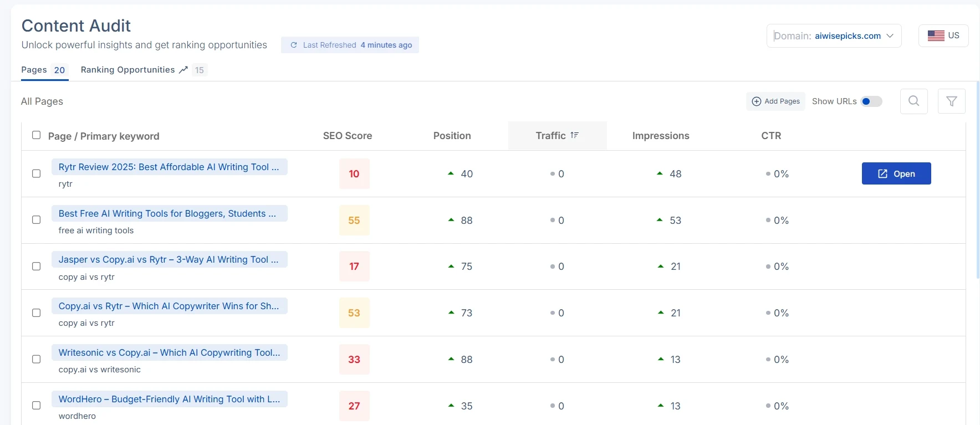Open the filter funnel icon
The width and height of the screenshot is (980, 425).
click(952, 101)
